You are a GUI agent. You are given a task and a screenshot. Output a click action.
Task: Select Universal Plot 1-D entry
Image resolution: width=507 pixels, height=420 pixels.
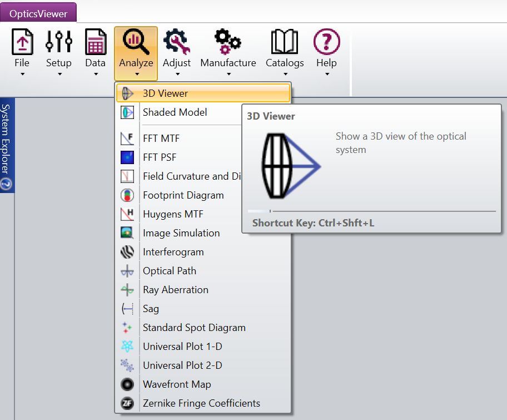(x=182, y=347)
